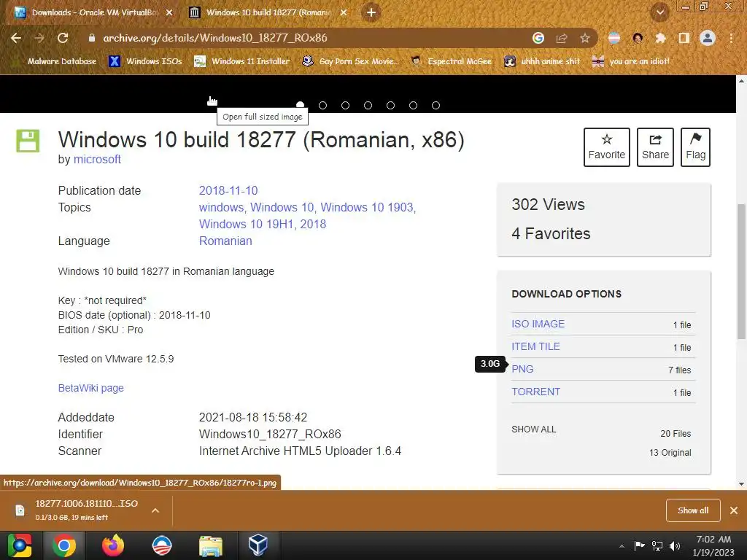Image resolution: width=747 pixels, height=560 pixels.
Task: Select the fourth carousel dot
Action: [x=368, y=105]
